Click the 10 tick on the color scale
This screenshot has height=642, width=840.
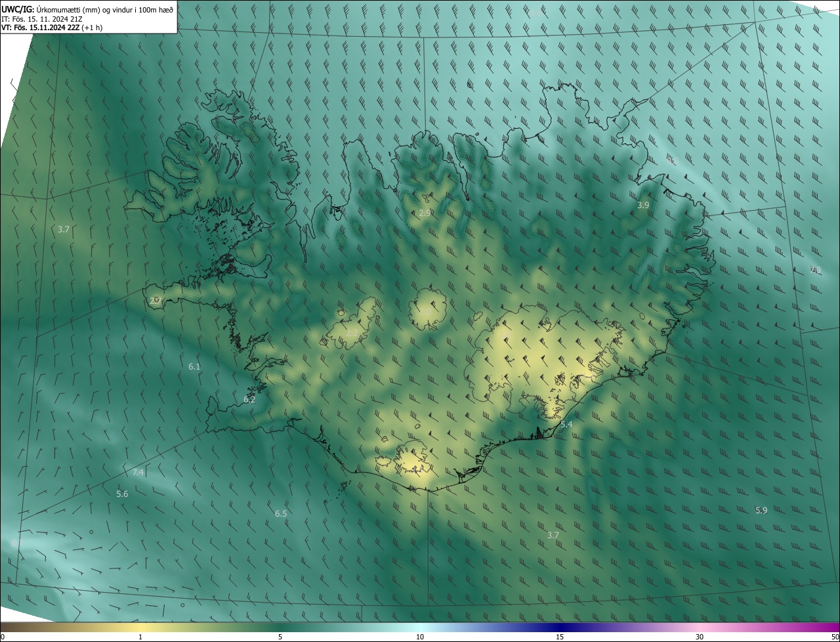(420, 637)
